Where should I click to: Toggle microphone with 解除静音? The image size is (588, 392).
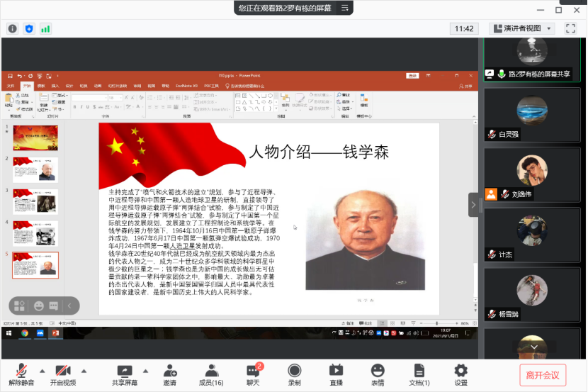(x=21, y=375)
